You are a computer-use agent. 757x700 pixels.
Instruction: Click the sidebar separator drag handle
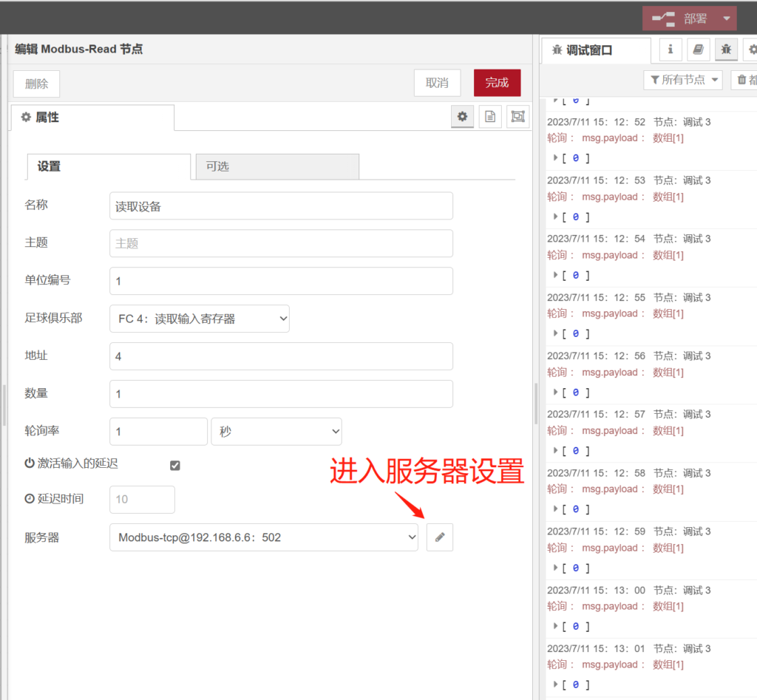(536, 403)
